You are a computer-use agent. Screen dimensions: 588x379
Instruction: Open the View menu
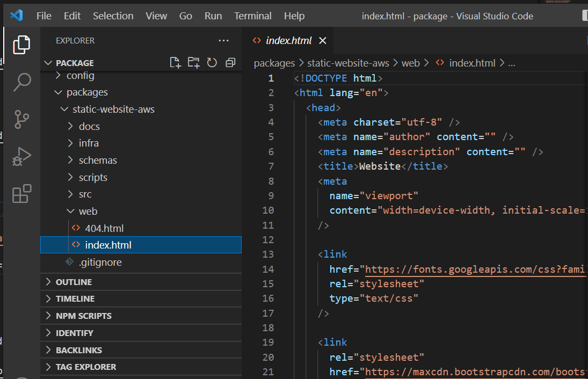(156, 16)
